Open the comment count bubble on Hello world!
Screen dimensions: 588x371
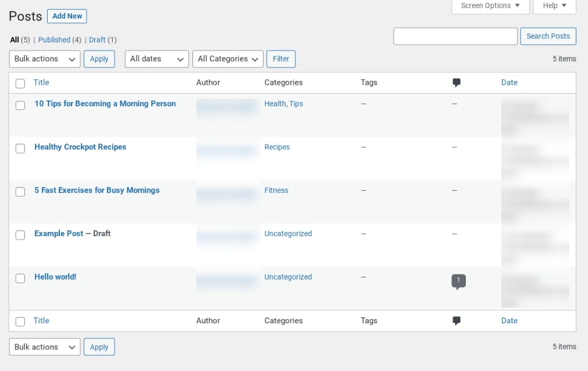pos(458,280)
